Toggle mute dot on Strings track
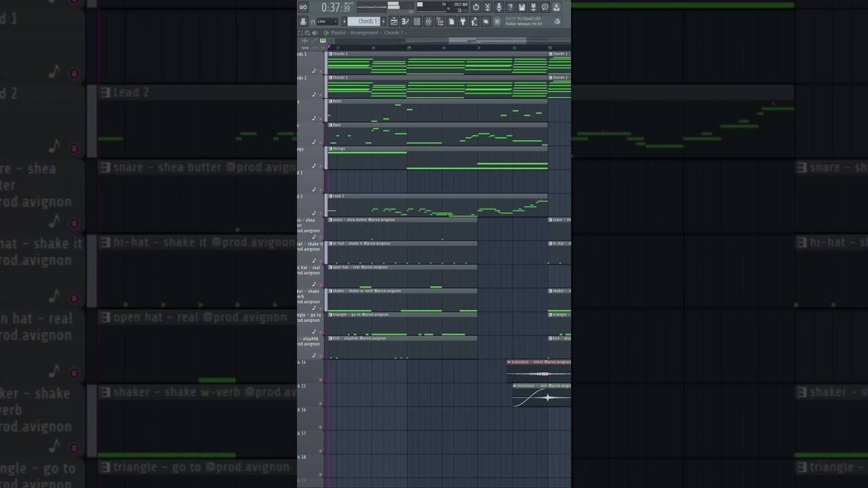This screenshot has height=488, width=868. (321, 166)
